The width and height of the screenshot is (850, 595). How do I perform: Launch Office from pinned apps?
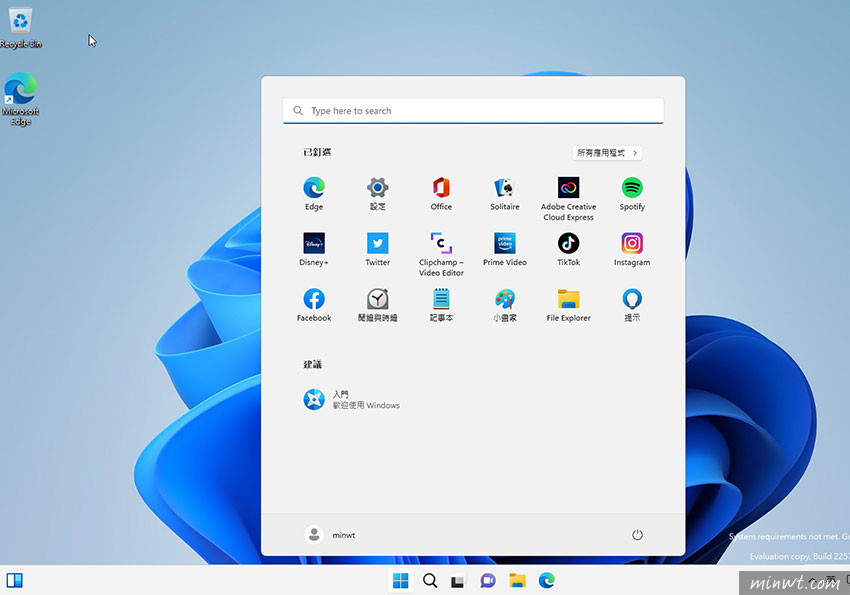tap(441, 193)
